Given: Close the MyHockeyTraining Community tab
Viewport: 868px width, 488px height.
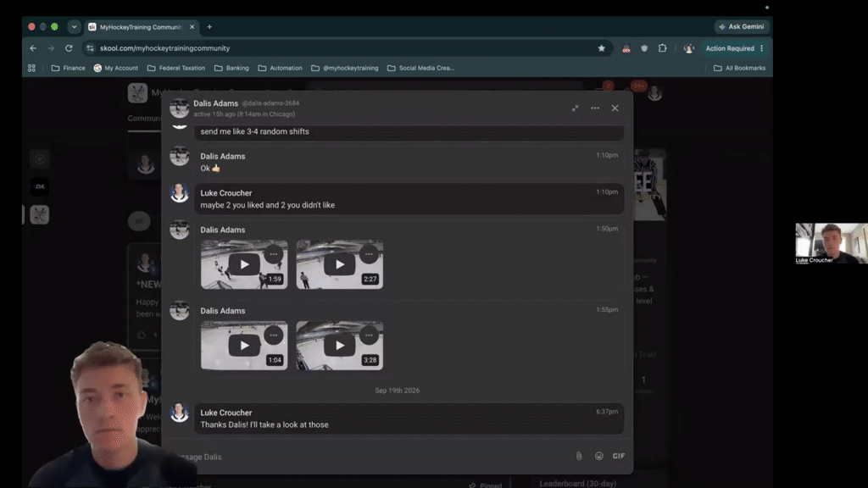Looking at the screenshot, I should tap(192, 26).
